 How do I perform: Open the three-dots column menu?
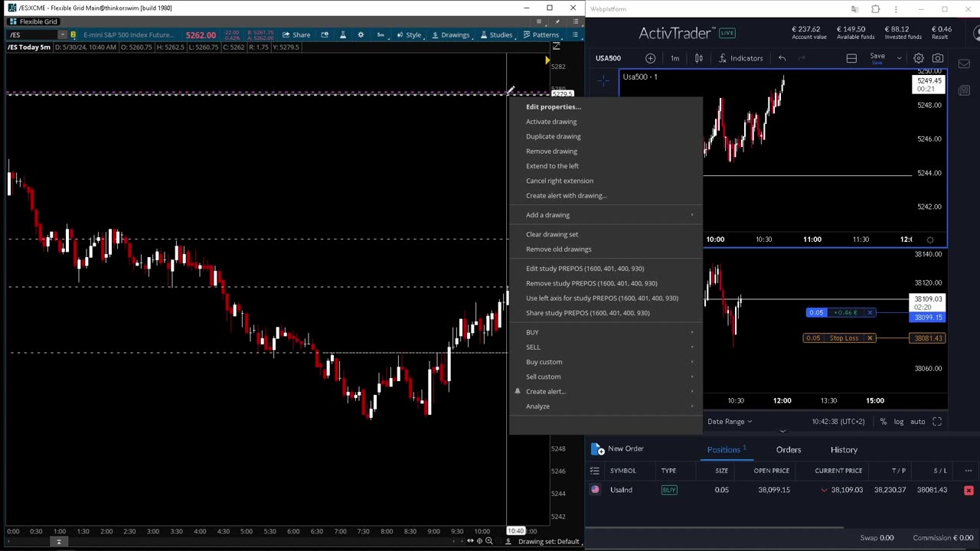tap(969, 471)
